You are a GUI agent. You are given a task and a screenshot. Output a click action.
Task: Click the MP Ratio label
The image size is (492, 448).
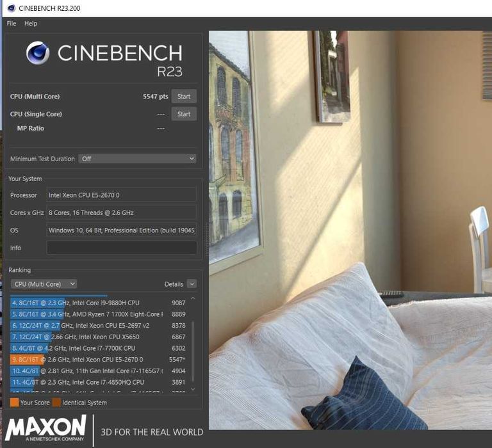click(x=31, y=128)
